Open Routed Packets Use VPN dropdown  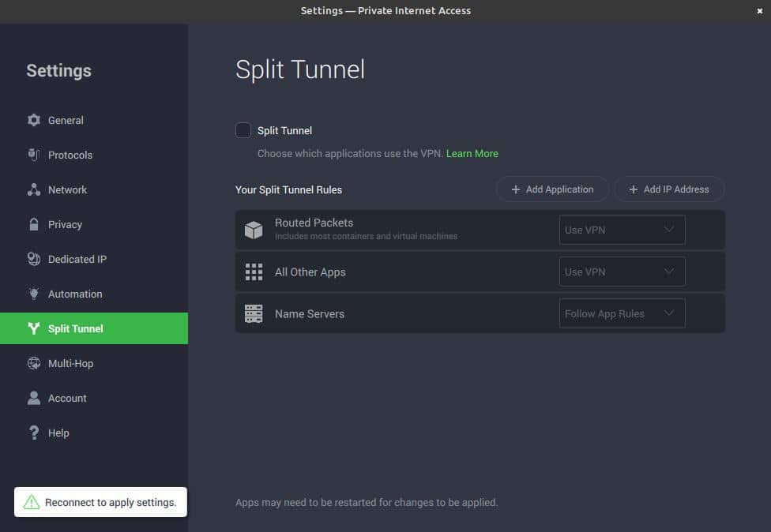tap(622, 230)
